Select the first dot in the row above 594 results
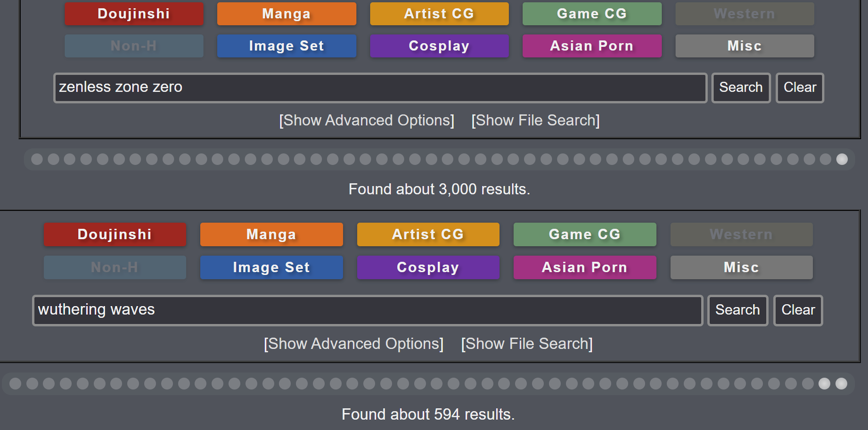 [15, 384]
